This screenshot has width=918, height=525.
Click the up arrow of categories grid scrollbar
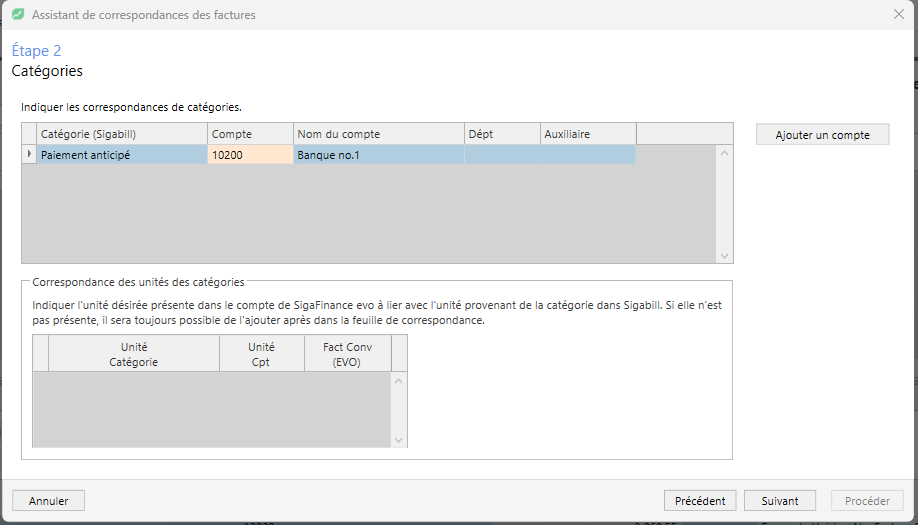(724, 153)
